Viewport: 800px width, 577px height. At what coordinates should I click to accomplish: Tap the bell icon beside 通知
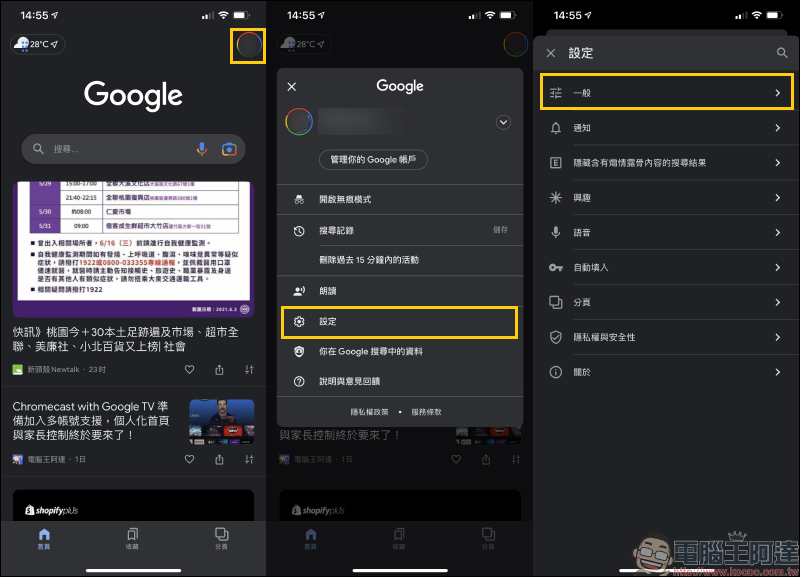point(556,128)
